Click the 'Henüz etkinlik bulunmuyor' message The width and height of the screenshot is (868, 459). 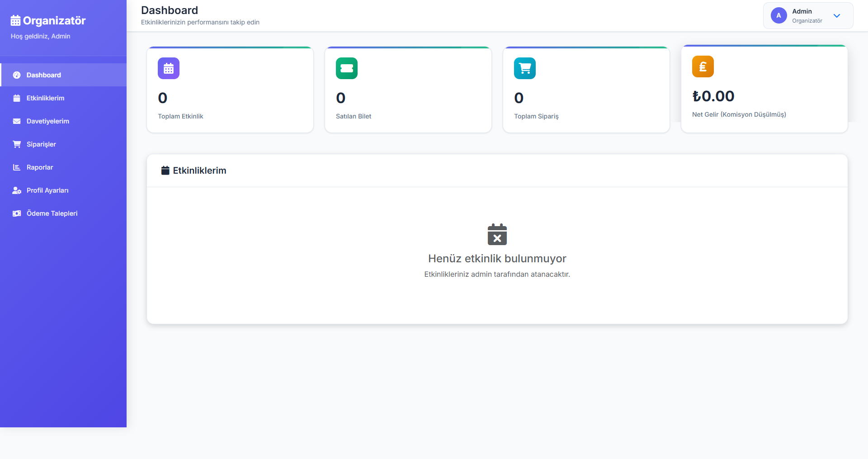tap(497, 258)
